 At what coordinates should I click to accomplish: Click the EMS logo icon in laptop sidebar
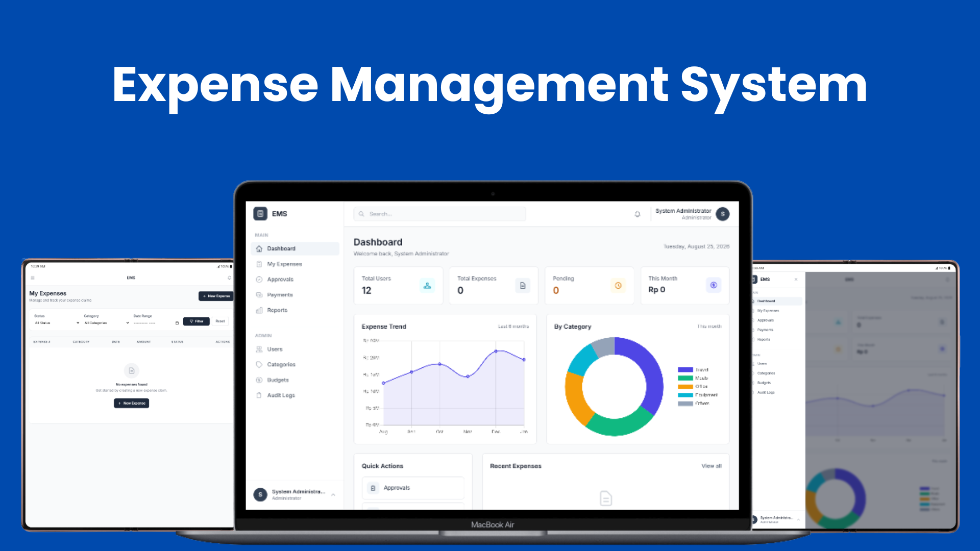tap(260, 214)
